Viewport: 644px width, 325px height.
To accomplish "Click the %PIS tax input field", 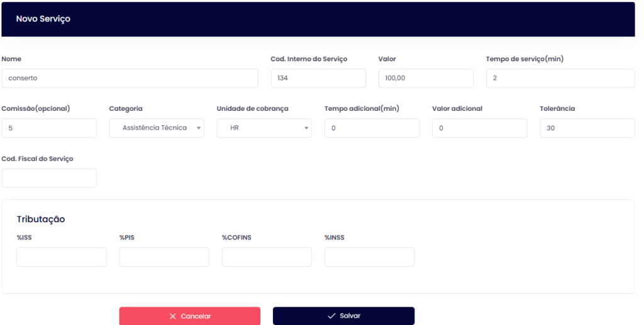I will pyautogui.click(x=164, y=257).
